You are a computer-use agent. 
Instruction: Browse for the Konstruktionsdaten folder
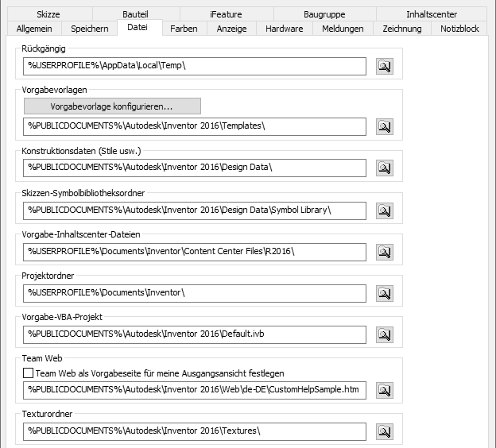pyautogui.click(x=384, y=168)
